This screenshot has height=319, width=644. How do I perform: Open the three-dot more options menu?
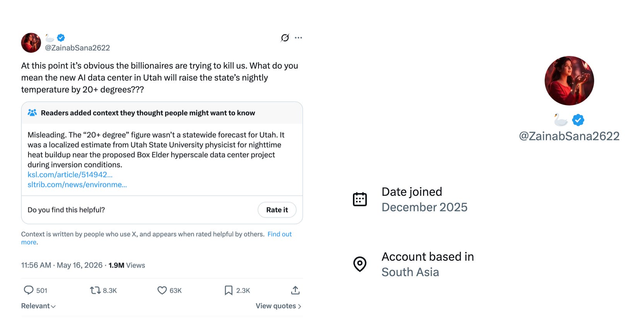[298, 38]
